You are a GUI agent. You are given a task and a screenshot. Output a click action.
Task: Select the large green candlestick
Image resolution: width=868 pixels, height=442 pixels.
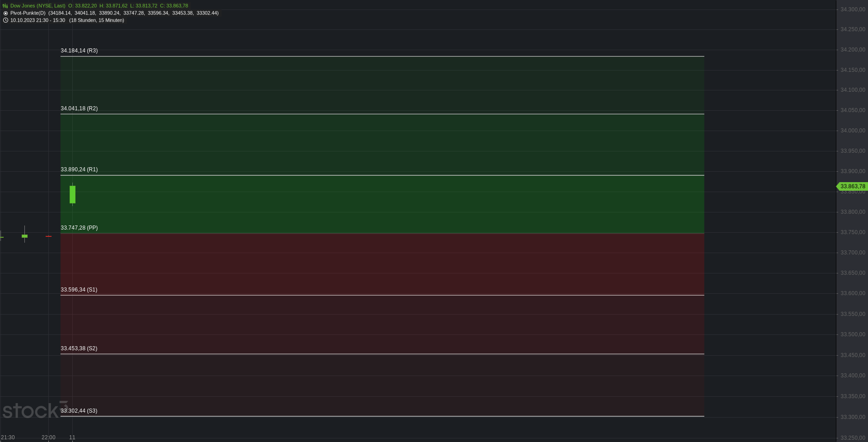tap(72, 194)
